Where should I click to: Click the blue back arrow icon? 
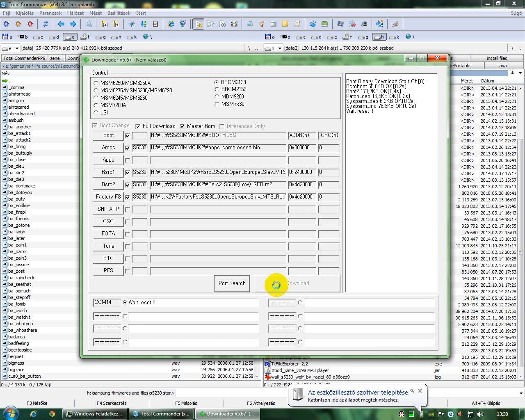coord(61,24)
